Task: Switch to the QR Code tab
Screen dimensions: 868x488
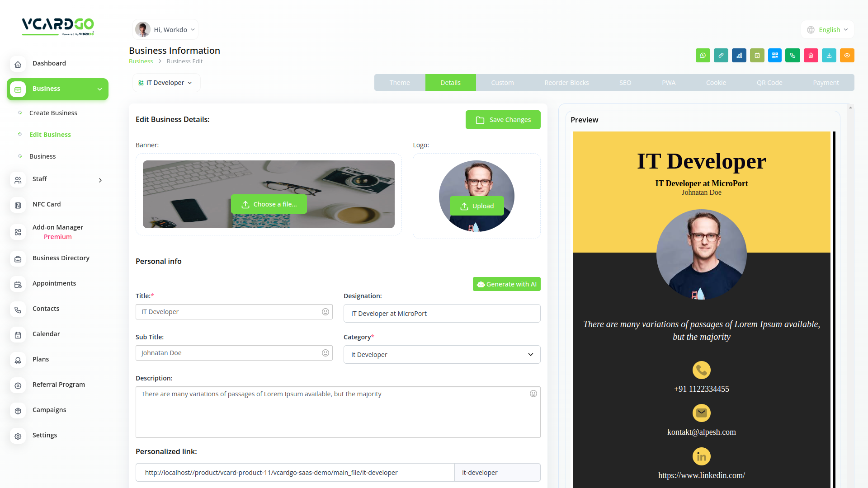Action: 769,83
